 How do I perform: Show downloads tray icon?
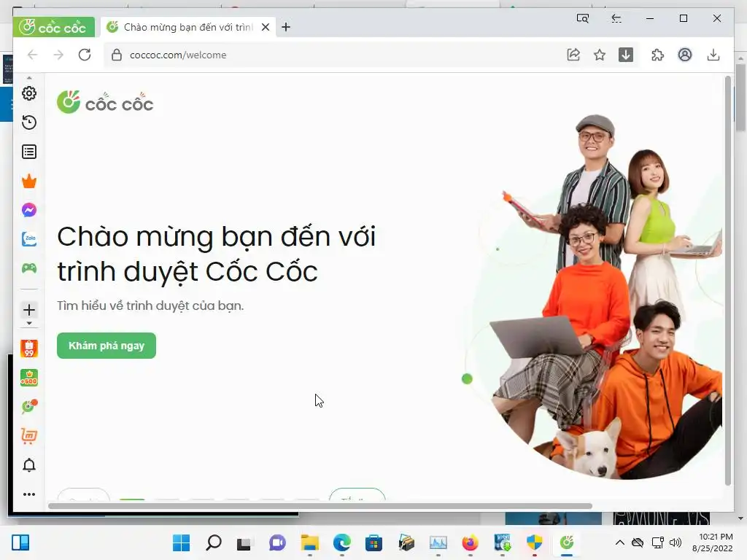pyautogui.click(x=713, y=55)
